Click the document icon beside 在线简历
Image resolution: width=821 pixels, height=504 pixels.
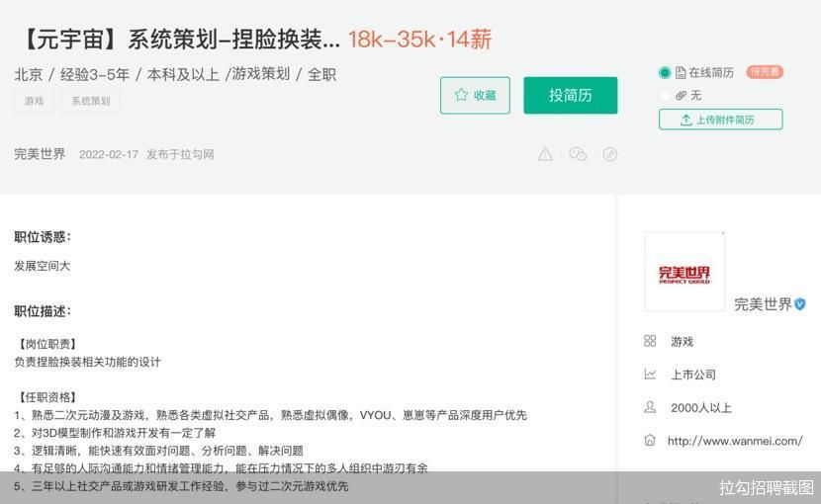point(681,73)
